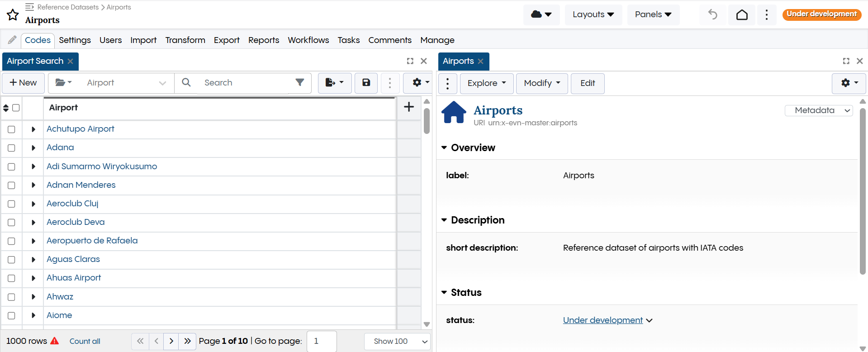Screen dimensions: 868x352
Task: Expand the Ahwaz row
Action: point(33,297)
